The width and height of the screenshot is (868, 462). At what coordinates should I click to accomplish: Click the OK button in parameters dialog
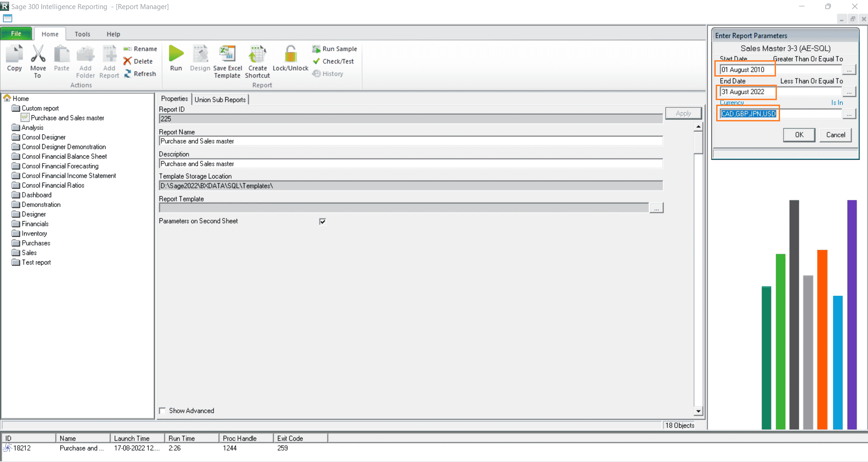pos(799,135)
